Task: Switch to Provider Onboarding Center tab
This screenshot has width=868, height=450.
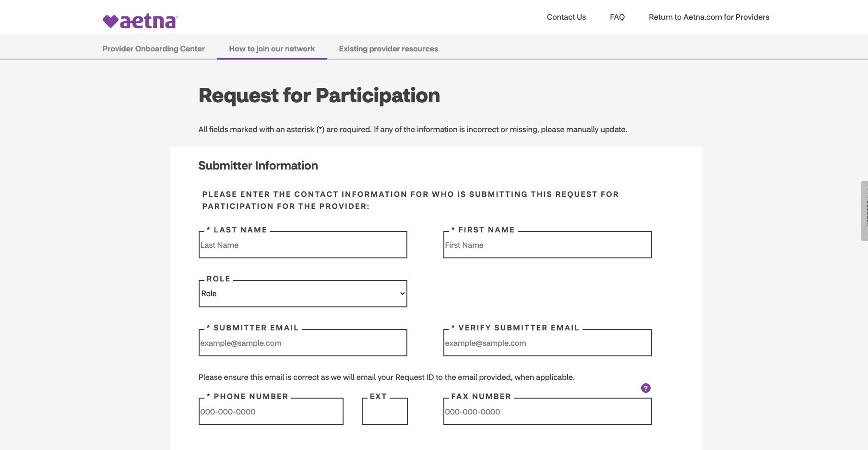Action: pos(154,49)
